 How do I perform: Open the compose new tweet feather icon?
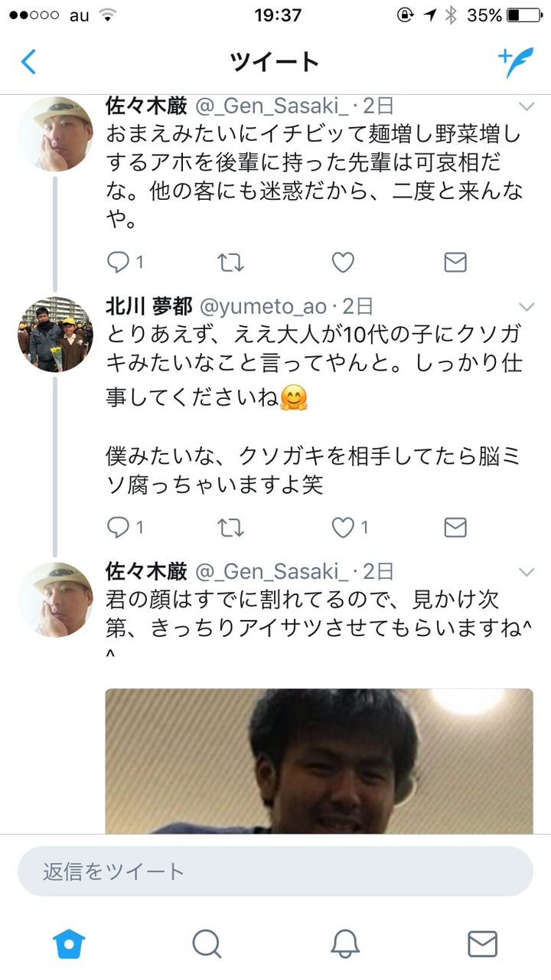[x=515, y=62]
